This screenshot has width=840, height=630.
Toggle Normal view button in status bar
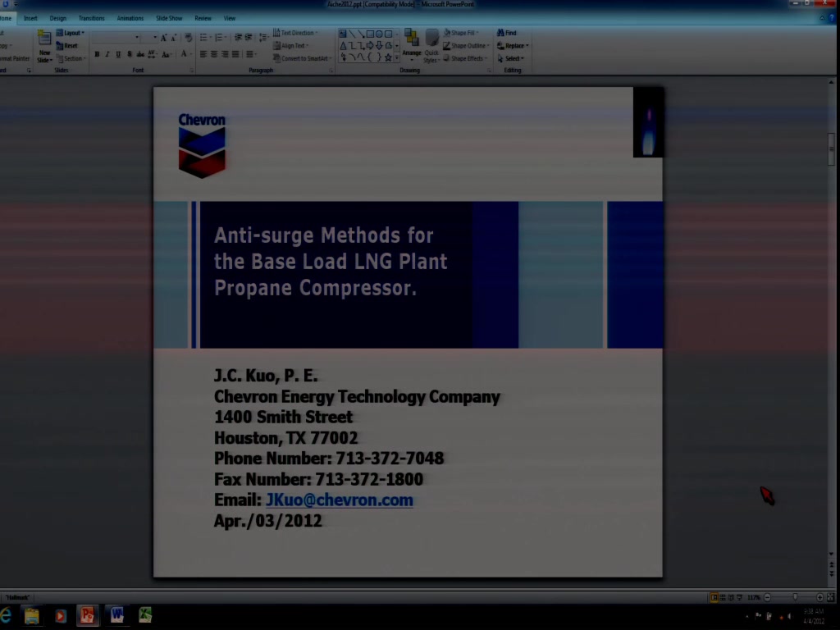tap(714, 597)
